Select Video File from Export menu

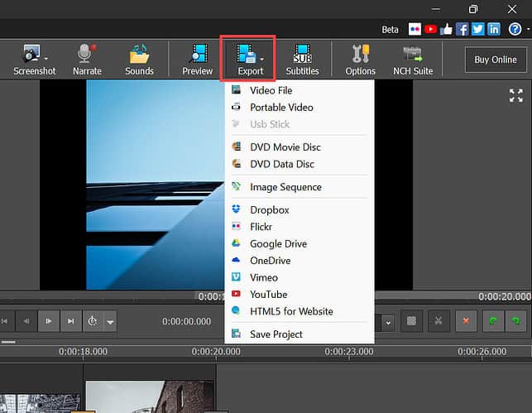pyautogui.click(x=271, y=90)
